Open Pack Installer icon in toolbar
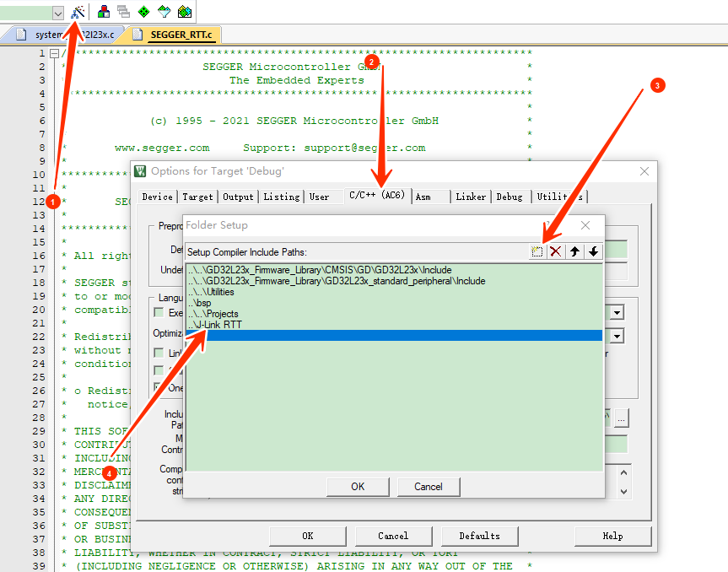Screen dimensions: 728x572 (x=185, y=12)
